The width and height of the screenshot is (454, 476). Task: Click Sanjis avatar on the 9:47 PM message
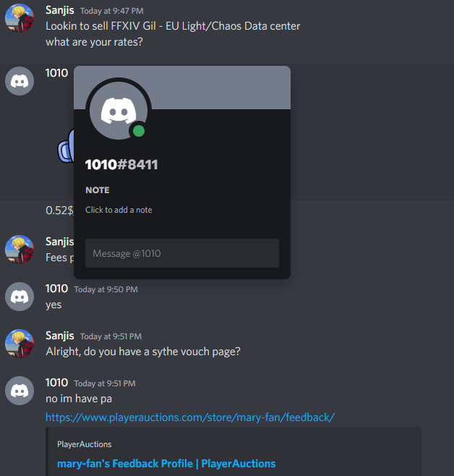20,18
